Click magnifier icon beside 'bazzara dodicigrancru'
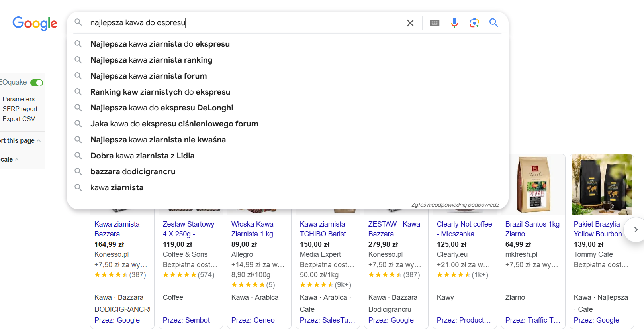Screen dimensions: 644x329 pos(78,171)
